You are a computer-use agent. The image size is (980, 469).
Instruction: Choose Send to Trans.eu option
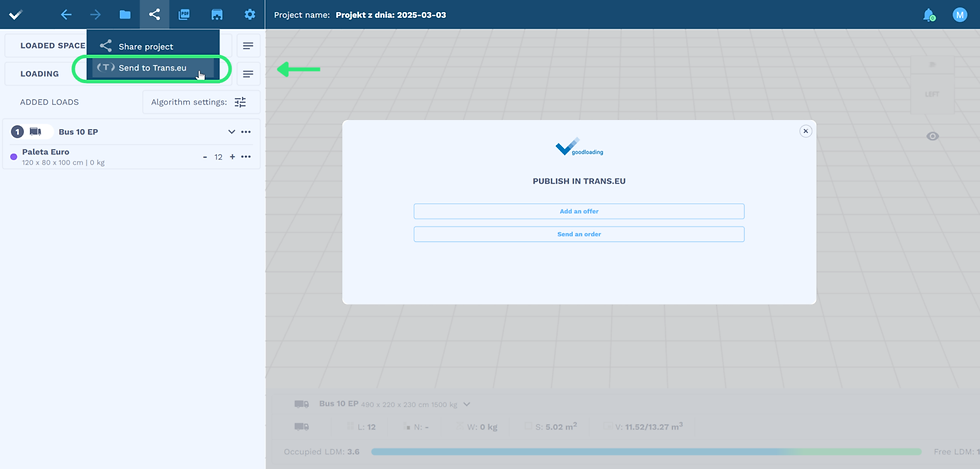153,68
